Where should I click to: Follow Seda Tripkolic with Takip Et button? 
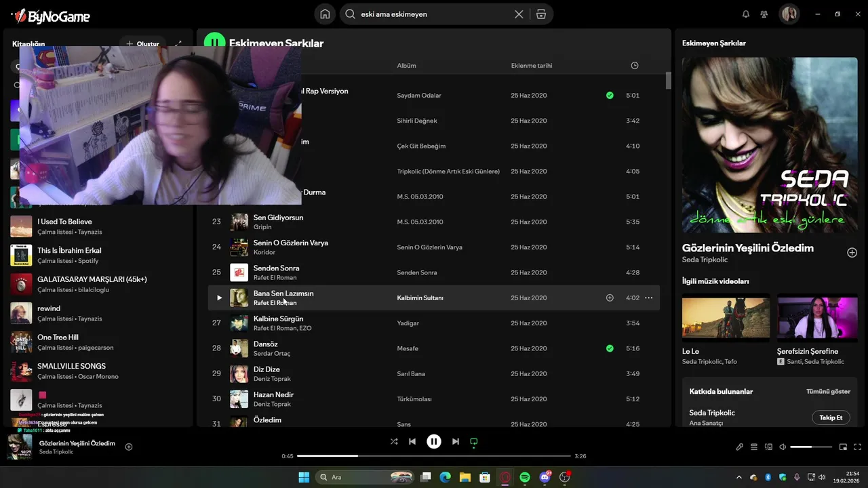click(x=831, y=418)
